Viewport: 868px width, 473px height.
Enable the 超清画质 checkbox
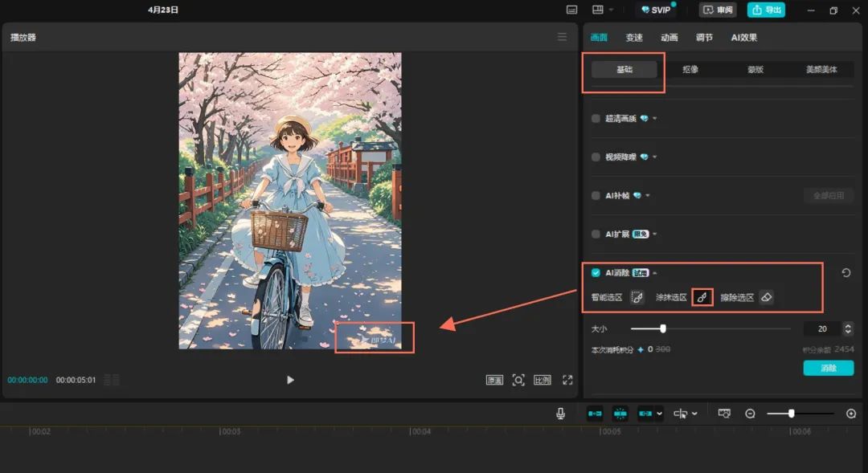point(596,119)
